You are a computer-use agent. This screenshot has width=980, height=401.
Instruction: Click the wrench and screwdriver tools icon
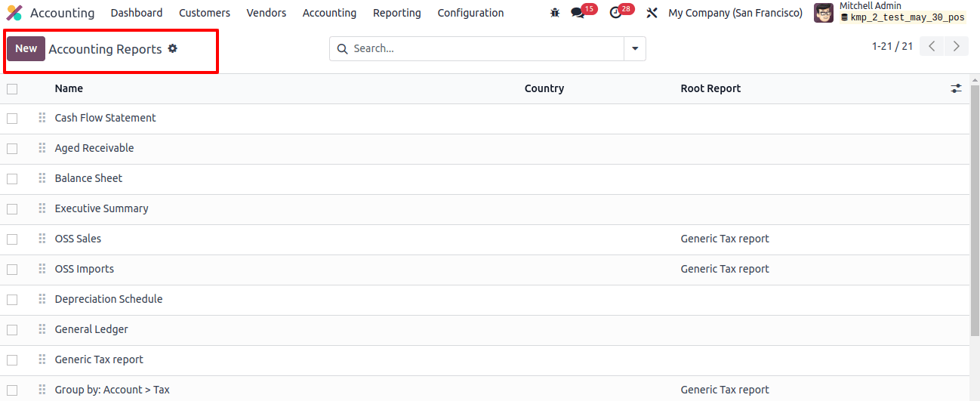tap(652, 13)
